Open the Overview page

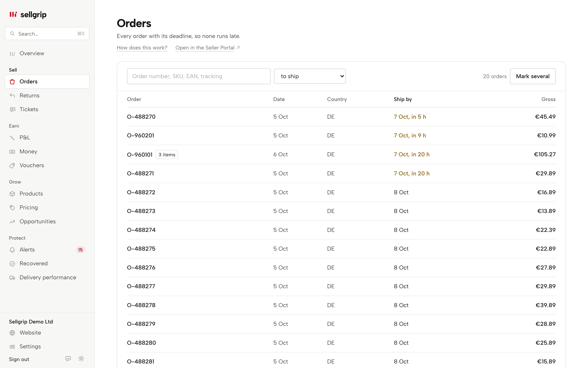coord(47,54)
